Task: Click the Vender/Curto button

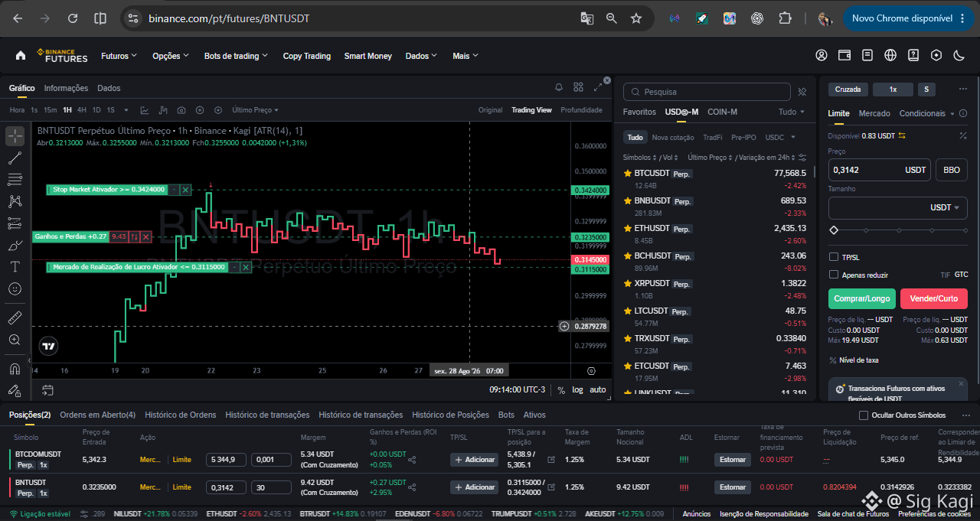Action: coord(934,298)
